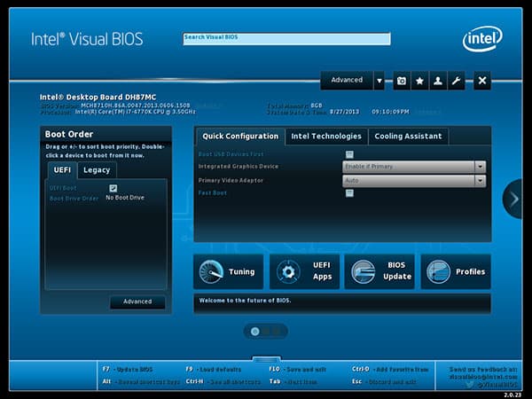Image resolution: width=532 pixels, height=399 pixels.
Task: Open settings via the wrench icon
Action: [x=455, y=81]
